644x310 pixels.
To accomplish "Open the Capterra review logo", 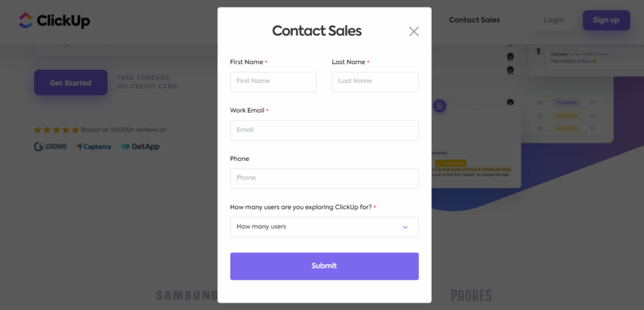I will point(93,147).
